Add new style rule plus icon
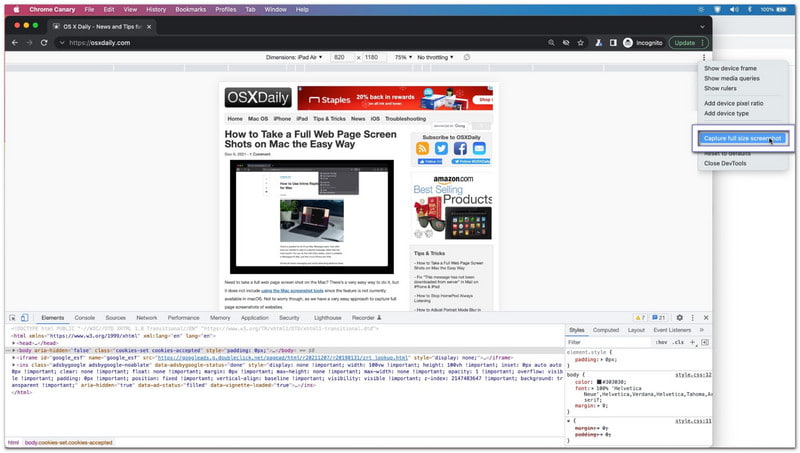The width and height of the screenshot is (800, 453). 693,342
